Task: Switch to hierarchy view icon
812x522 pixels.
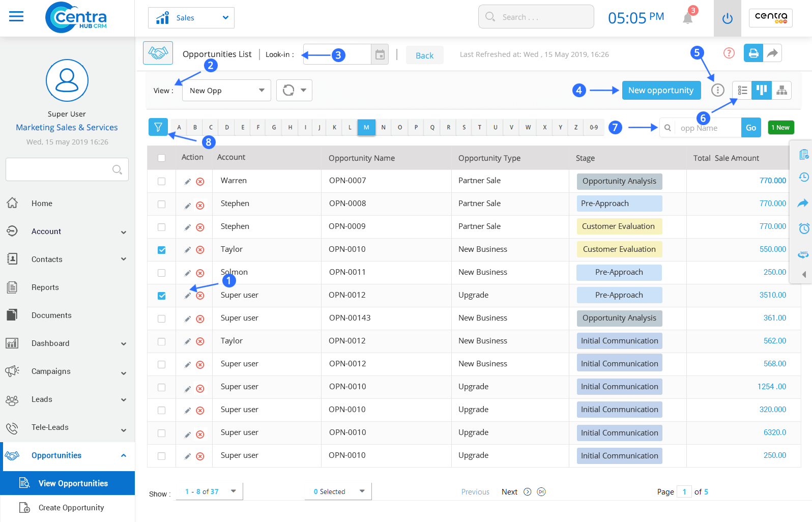Action: point(782,91)
